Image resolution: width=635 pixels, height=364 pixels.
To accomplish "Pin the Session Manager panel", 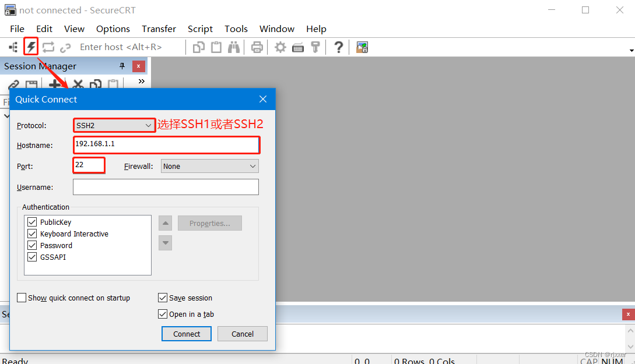I will click(x=122, y=66).
